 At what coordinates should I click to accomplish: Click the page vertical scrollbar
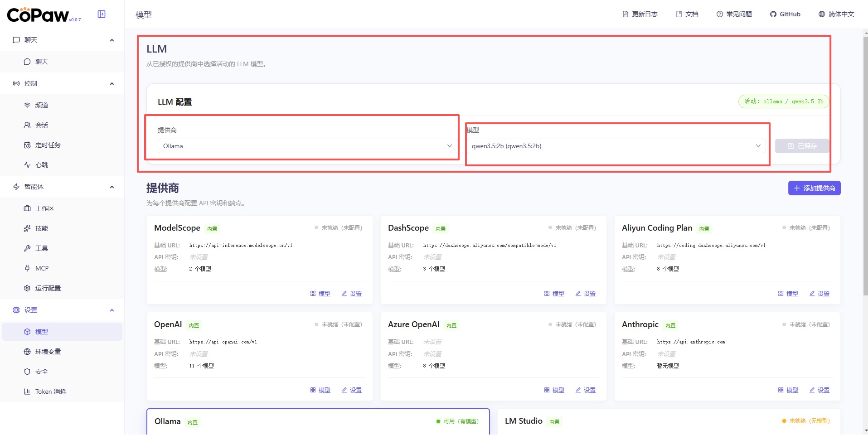pos(865,181)
